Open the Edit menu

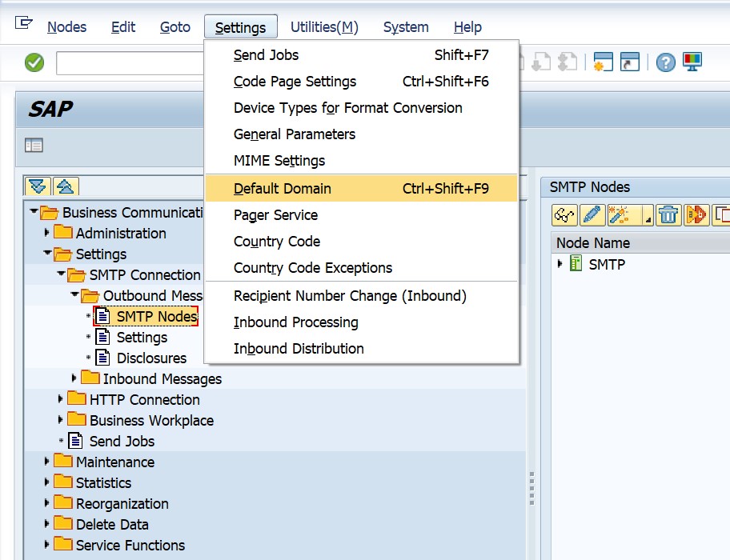[x=123, y=27]
